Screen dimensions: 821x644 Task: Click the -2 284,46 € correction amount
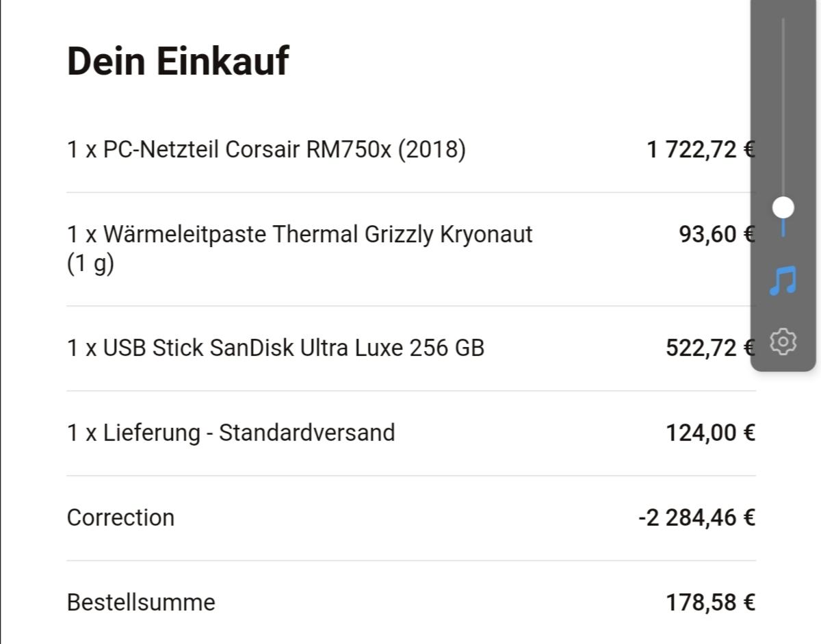click(x=696, y=517)
